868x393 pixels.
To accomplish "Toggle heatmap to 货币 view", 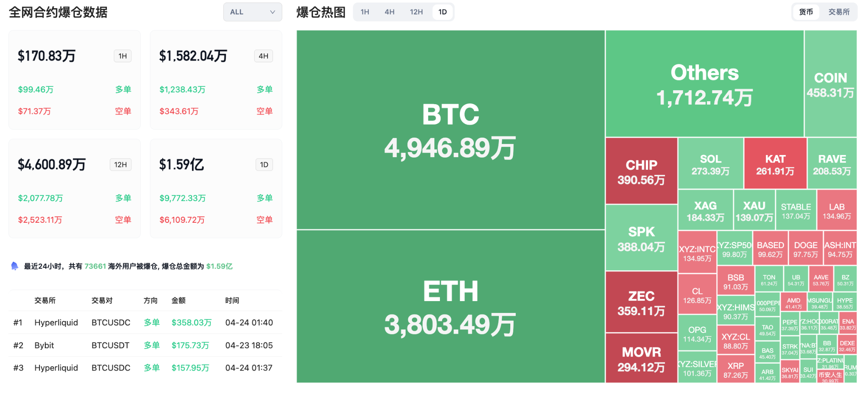I will point(806,12).
